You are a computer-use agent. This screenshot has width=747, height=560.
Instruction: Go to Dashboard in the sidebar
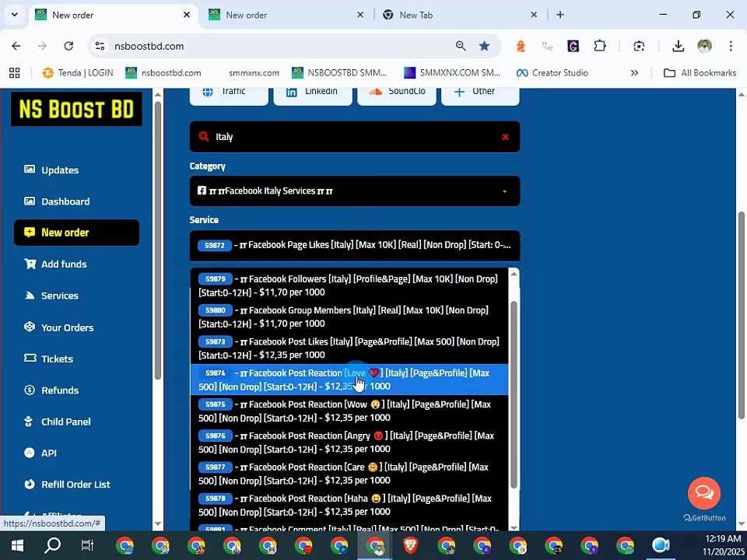(x=57, y=201)
